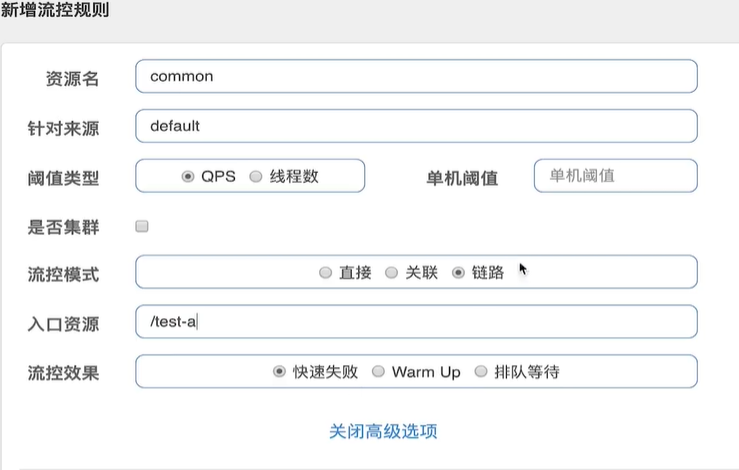Image resolution: width=739 pixels, height=470 pixels.
Task: Click the 关闭高级选项 link
Action: 383,431
